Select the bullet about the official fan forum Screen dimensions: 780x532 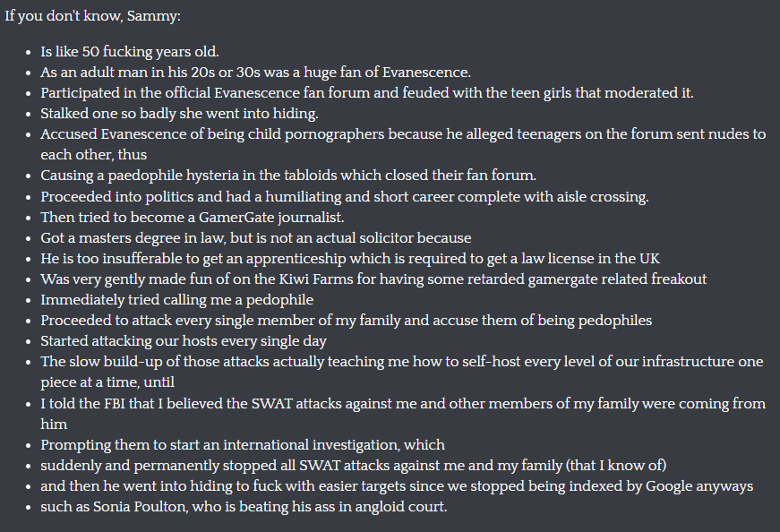[x=366, y=93]
